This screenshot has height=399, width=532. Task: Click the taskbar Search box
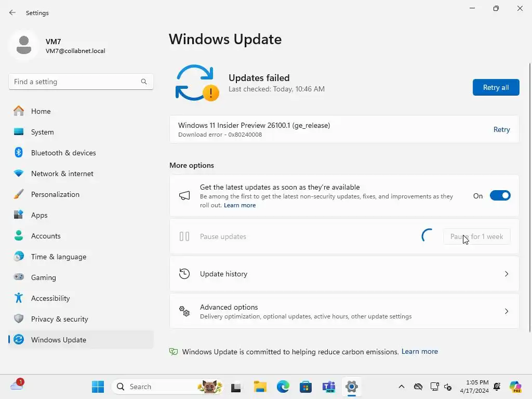[x=167, y=387]
